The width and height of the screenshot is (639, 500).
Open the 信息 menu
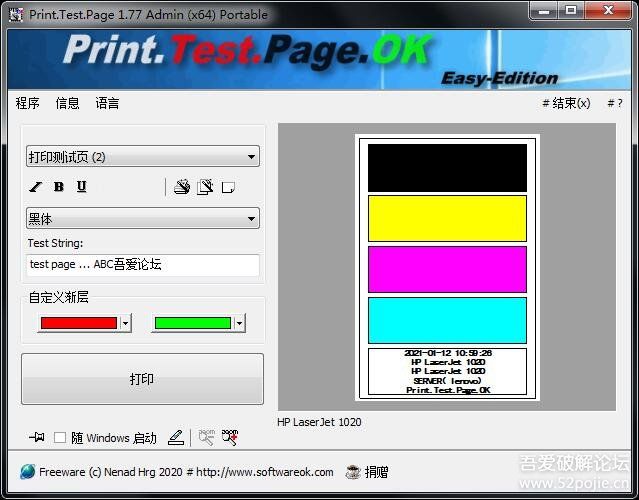67,103
